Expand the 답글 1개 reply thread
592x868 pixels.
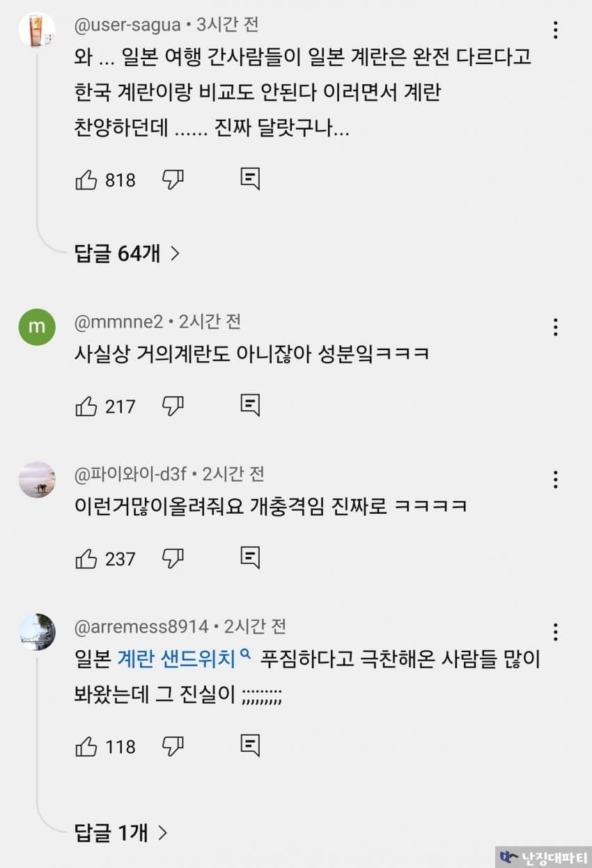120,833
